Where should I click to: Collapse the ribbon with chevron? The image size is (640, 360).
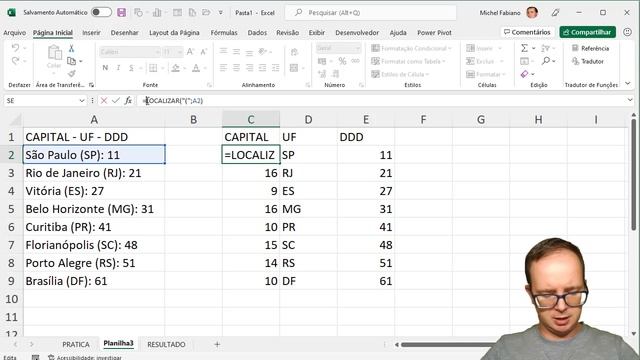pos(628,84)
